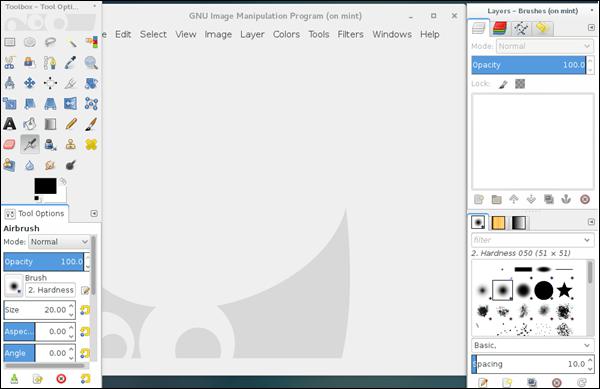This screenshot has width=600, height=389.
Task: Click the brush filter input field
Action: pos(527,240)
